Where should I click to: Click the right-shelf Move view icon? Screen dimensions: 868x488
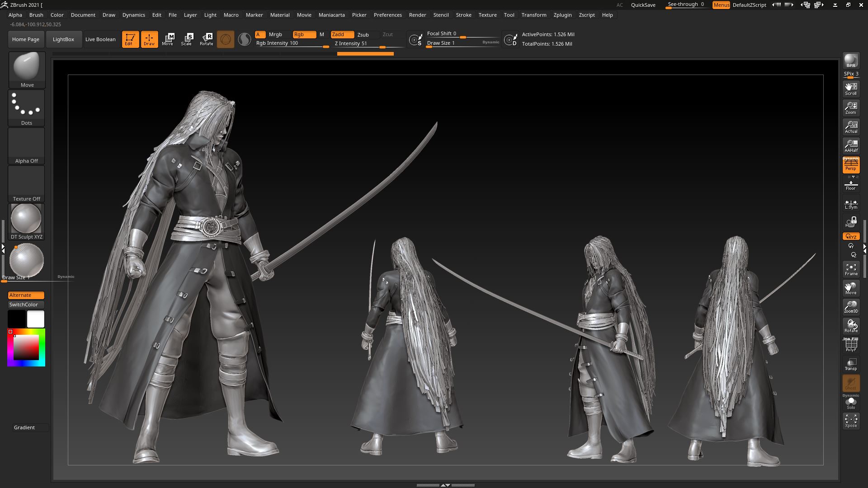click(x=851, y=288)
